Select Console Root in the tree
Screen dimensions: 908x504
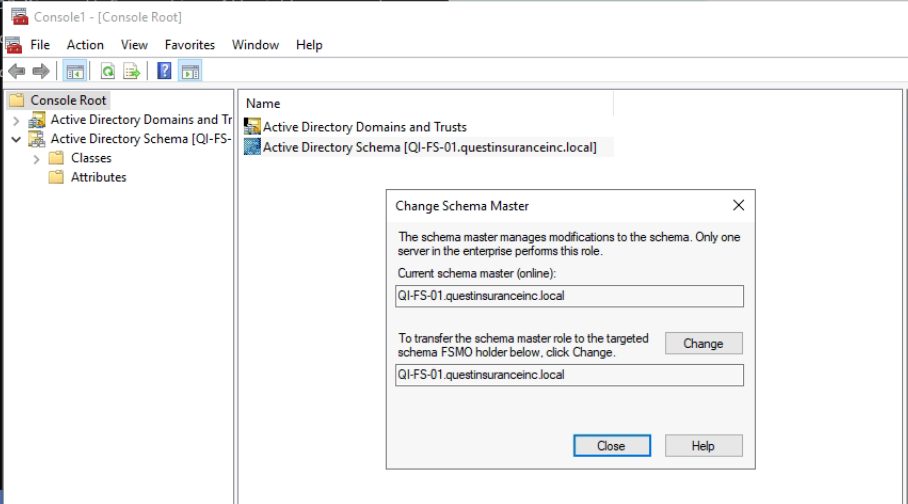[x=68, y=100]
